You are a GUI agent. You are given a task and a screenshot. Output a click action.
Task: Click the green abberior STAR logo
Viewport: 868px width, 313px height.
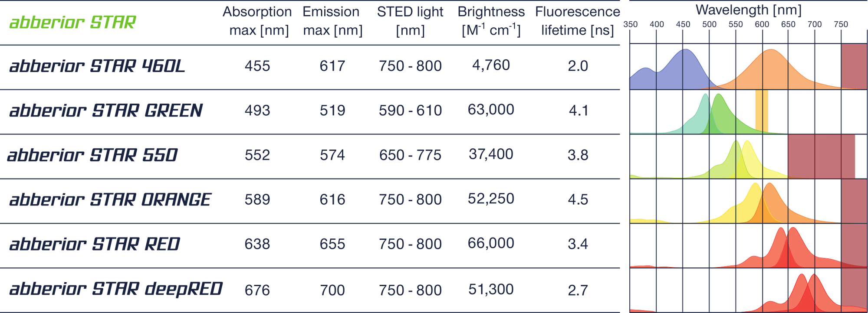coord(72,22)
